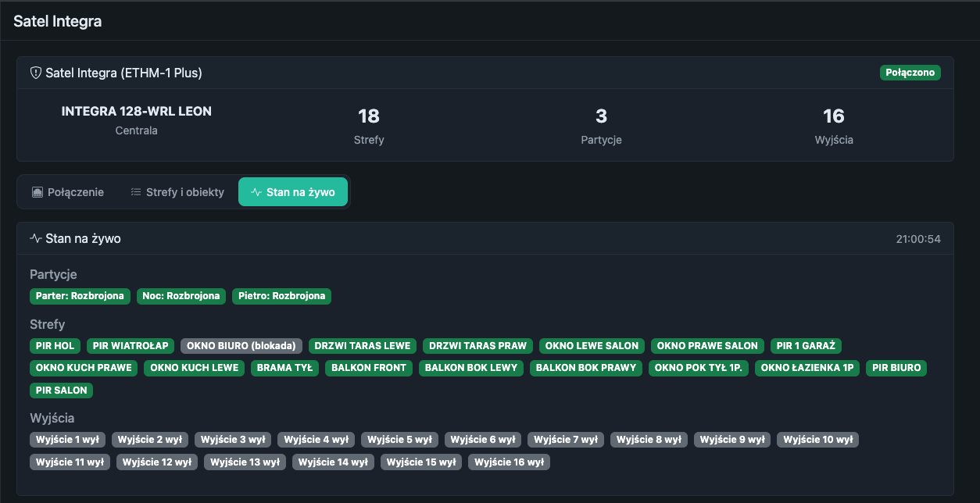
Task: Click the 3 Partycje counter
Action: click(x=601, y=127)
